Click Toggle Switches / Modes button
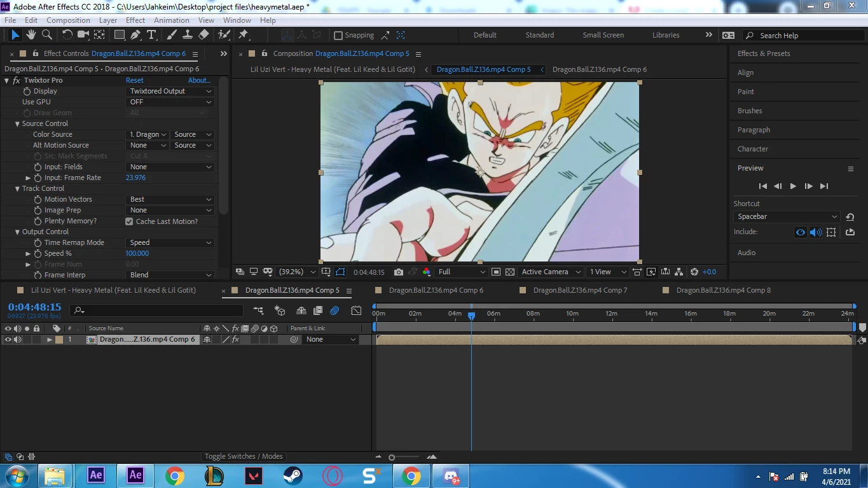 pos(244,457)
